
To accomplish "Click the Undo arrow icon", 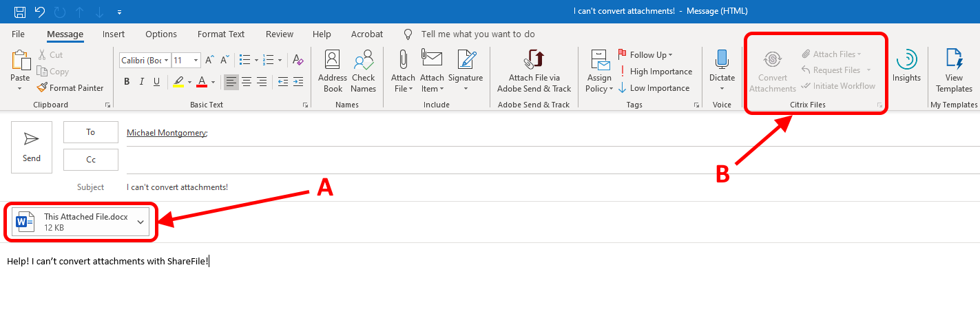I will point(39,12).
